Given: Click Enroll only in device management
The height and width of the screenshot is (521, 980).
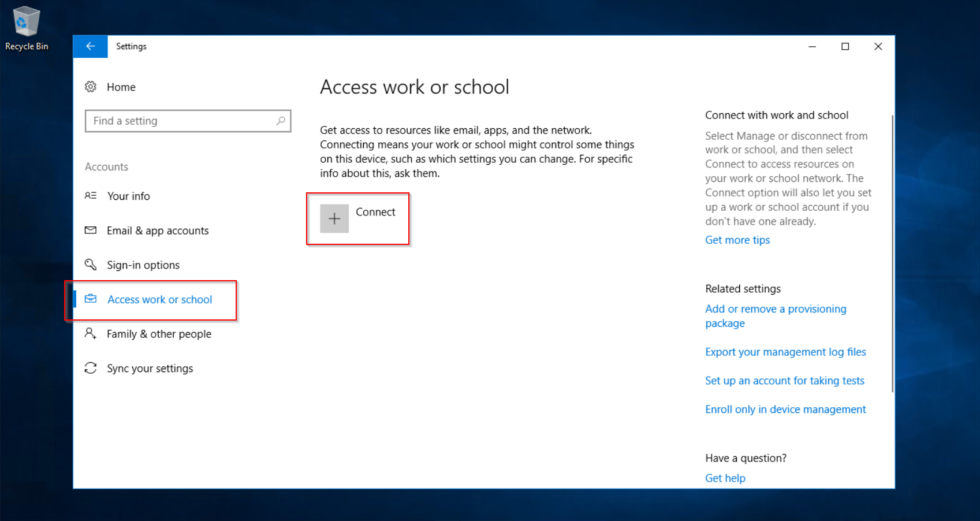Looking at the screenshot, I should [x=785, y=409].
